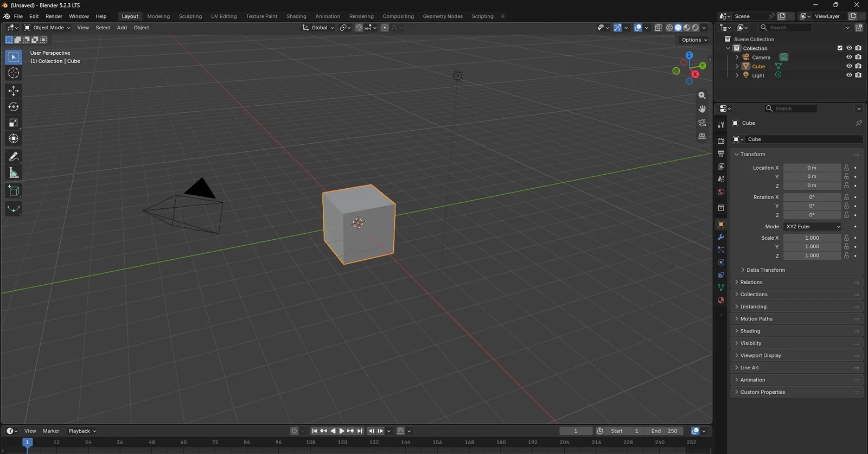868x454 pixels.
Task: Activate the Rotate tool
Action: pos(14,107)
